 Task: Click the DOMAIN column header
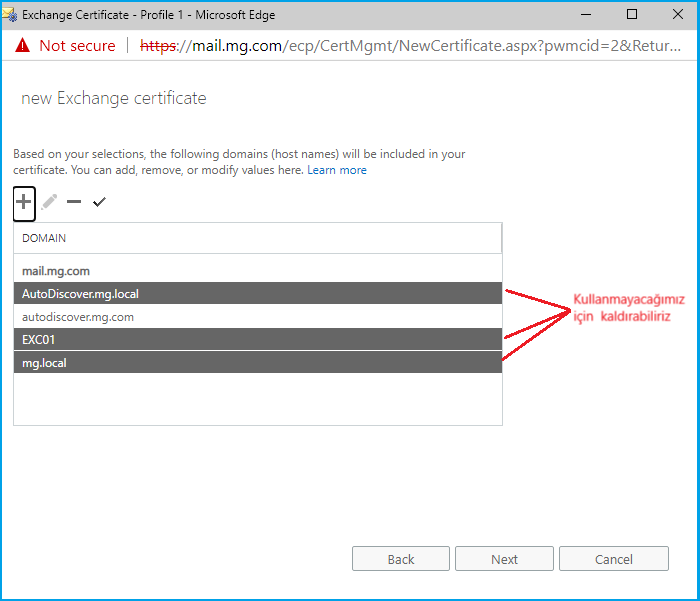[257, 239]
